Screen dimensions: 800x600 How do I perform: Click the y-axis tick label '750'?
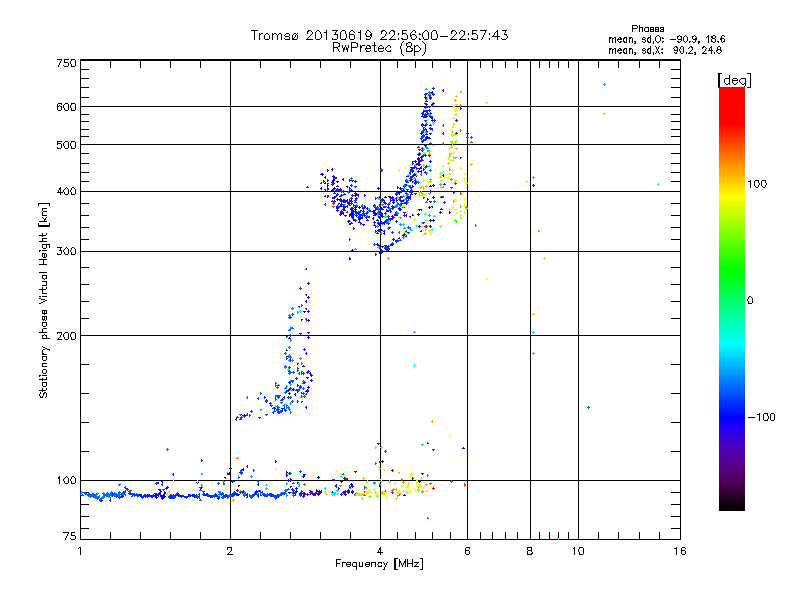66,63
